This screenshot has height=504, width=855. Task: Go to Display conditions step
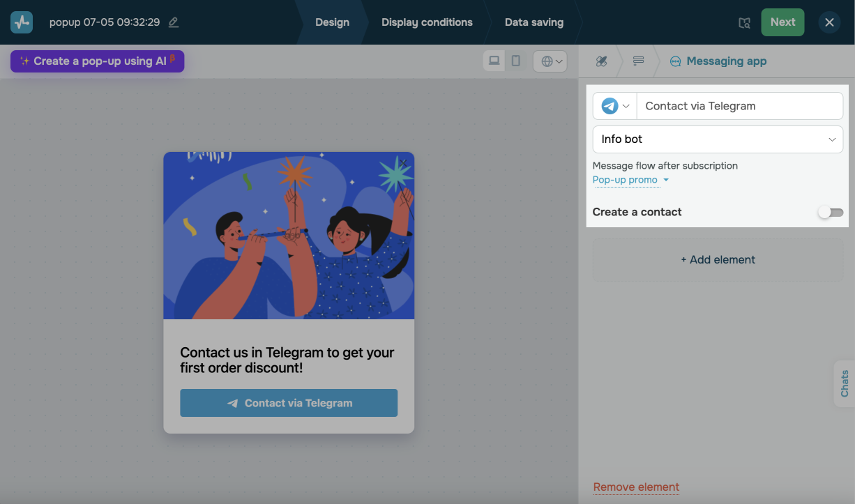point(427,22)
